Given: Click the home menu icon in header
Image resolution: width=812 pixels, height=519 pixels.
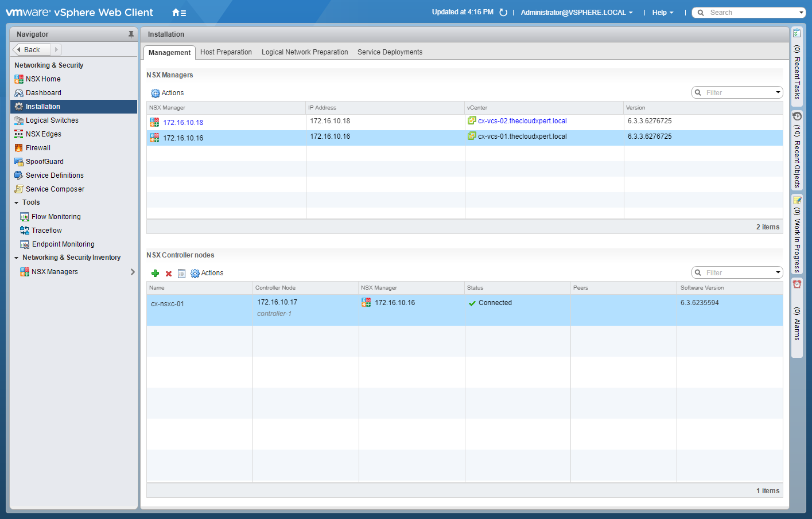Looking at the screenshot, I should (178, 13).
